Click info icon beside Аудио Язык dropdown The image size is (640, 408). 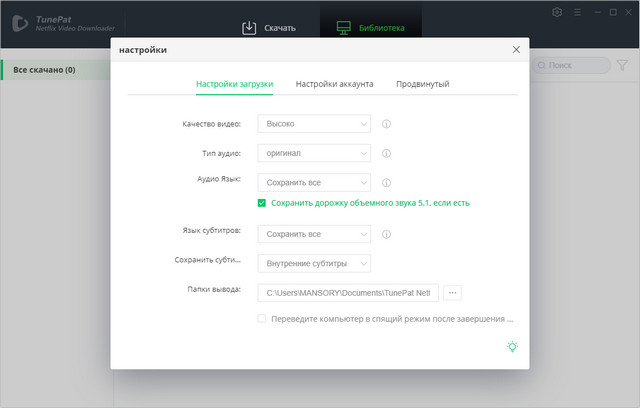(x=386, y=183)
